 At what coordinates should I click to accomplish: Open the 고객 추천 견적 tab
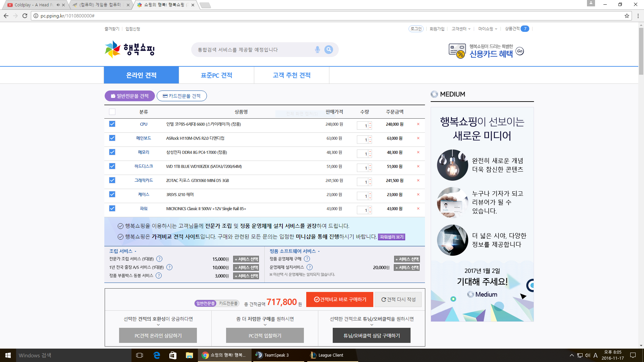tap(291, 75)
